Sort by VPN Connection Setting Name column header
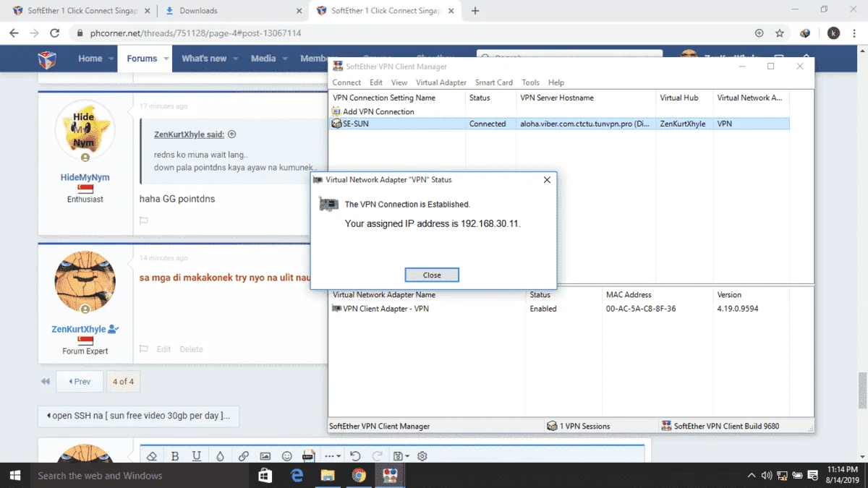This screenshot has width=868, height=488. point(397,98)
